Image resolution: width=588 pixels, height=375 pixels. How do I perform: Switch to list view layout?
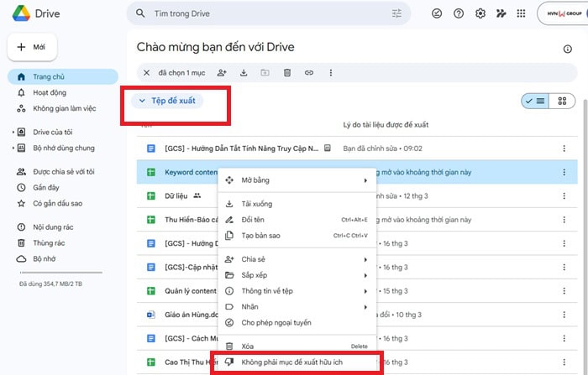click(534, 101)
